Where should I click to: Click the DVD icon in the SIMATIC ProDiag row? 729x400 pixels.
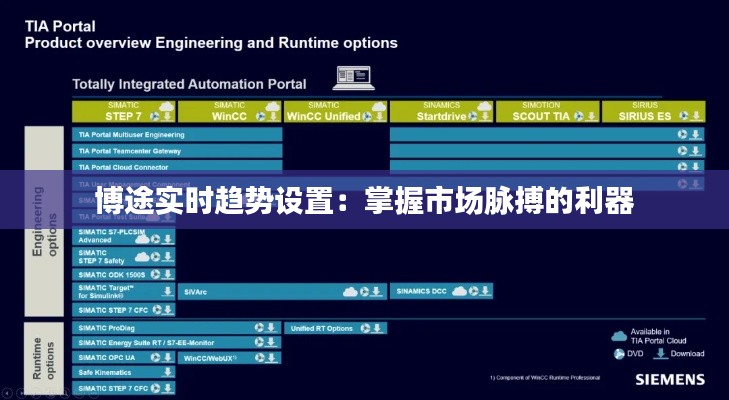(x=259, y=328)
